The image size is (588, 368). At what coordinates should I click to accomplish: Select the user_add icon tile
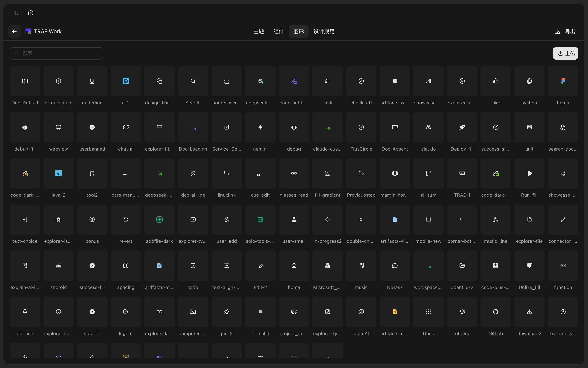[x=227, y=220]
